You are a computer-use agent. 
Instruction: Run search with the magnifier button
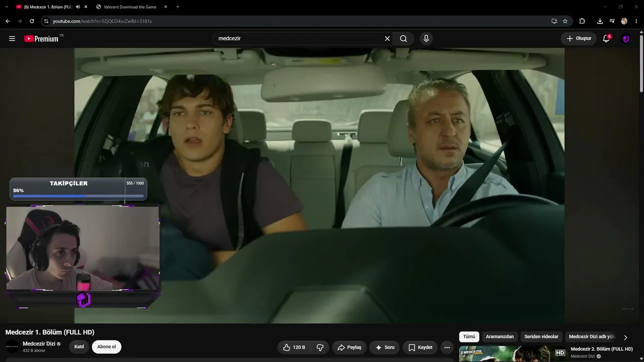pos(404,39)
